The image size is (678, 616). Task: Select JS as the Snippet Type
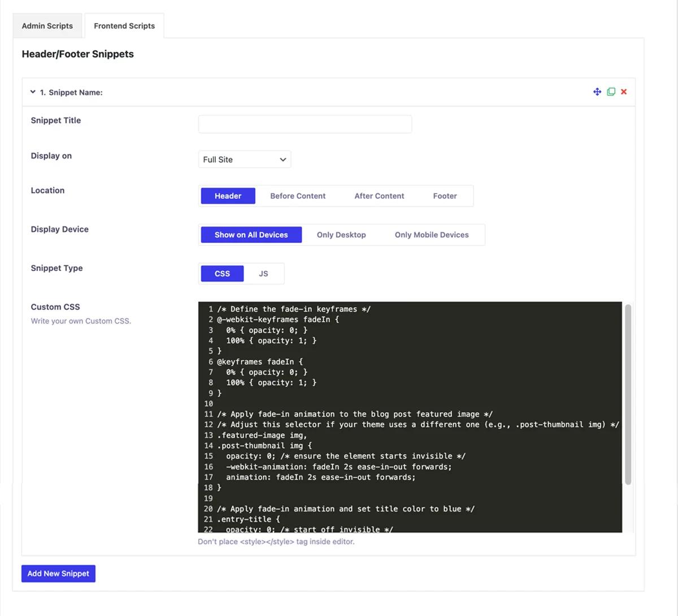pyautogui.click(x=263, y=273)
